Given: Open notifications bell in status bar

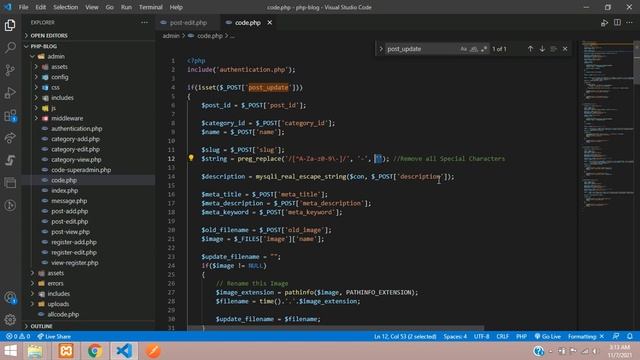Looking at the screenshot, I should tap(630, 336).
